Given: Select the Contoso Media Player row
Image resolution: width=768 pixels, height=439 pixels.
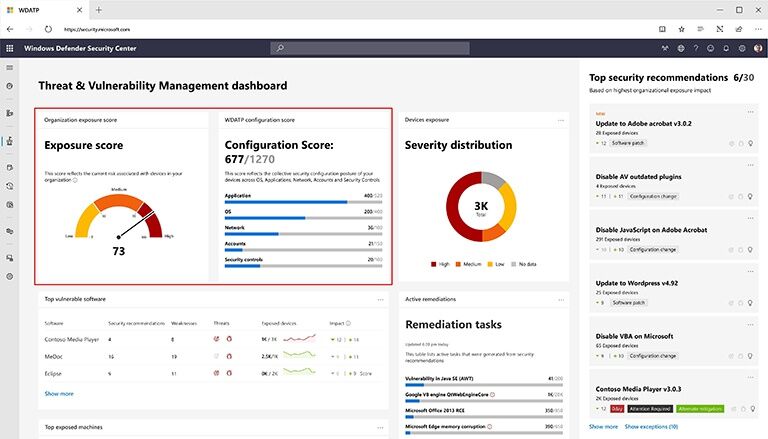Looking at the screenshot, I should click(x=213, y=339).
